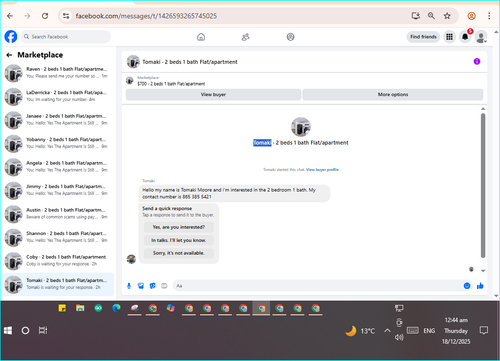Click the chat vertical scrollbar thumb
This screenshot has height=361, width=500.
click(483, 185)
